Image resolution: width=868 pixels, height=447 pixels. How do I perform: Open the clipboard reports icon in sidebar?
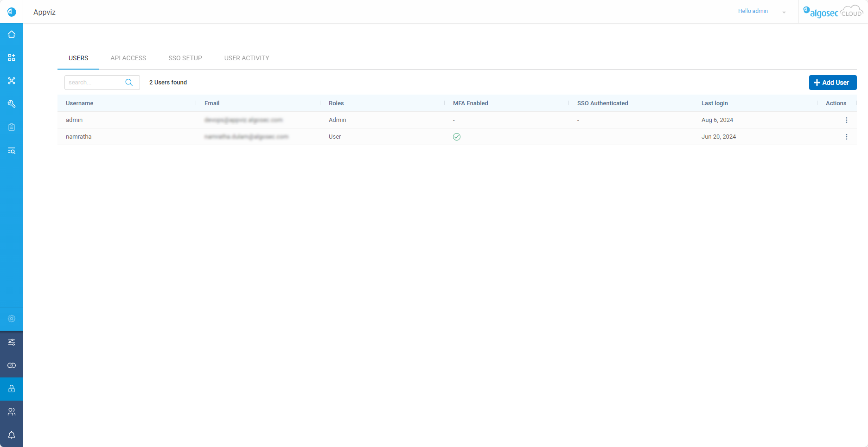pyautogui.click(x=12, y=127)
